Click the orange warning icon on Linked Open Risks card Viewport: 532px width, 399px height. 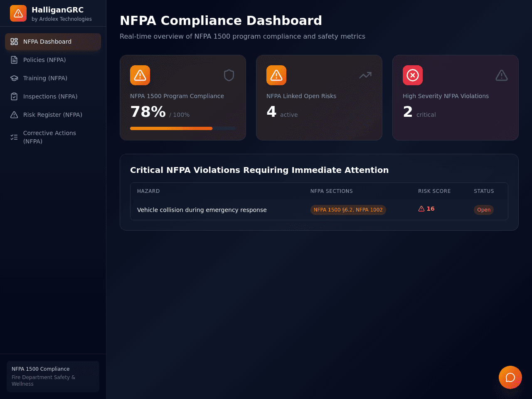click(x=276, y=75)
